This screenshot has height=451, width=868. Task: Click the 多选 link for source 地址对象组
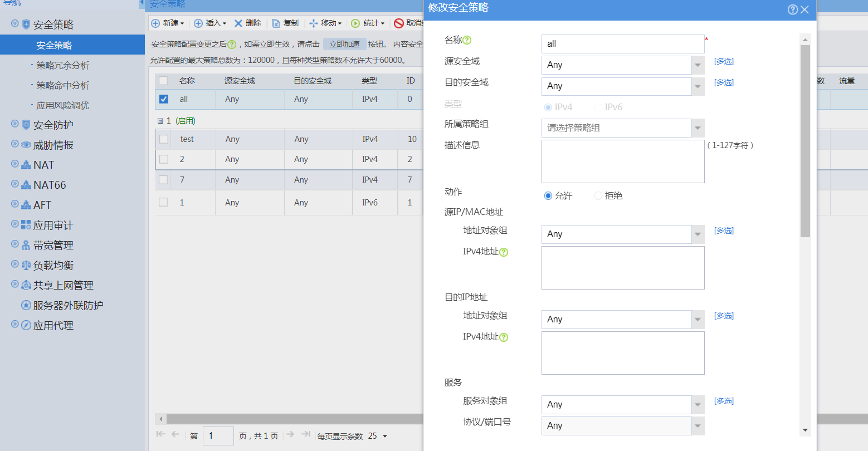click(x=724, y=231)
